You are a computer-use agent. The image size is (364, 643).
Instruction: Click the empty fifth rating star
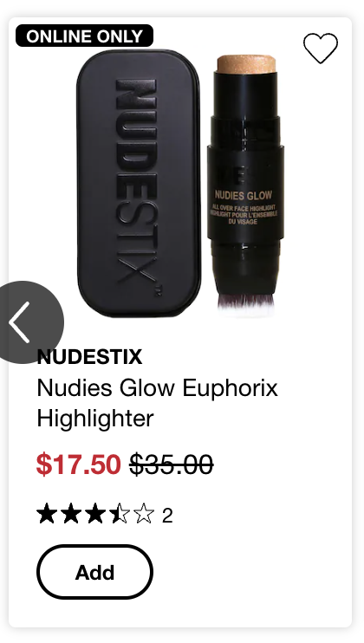(x=144, y=514)
